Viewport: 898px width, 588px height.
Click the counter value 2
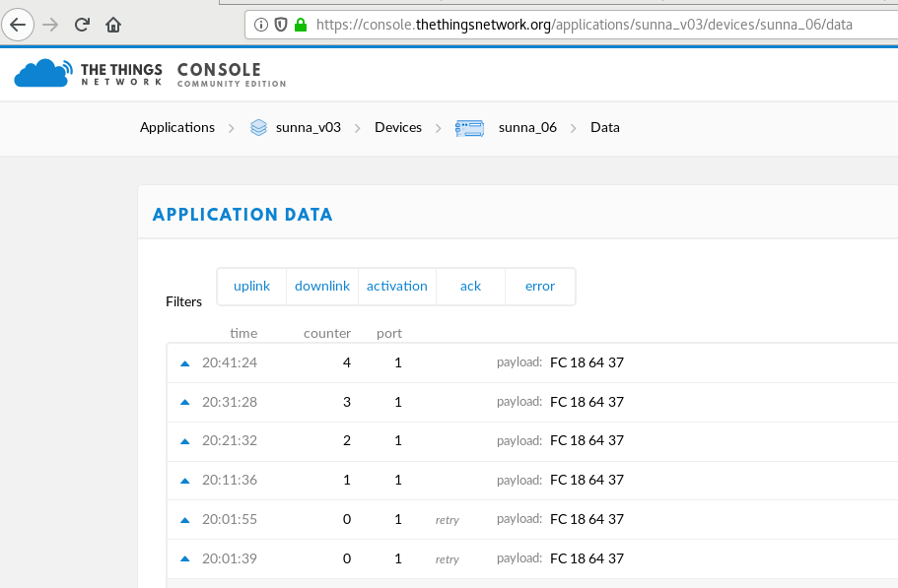[347, 440]
